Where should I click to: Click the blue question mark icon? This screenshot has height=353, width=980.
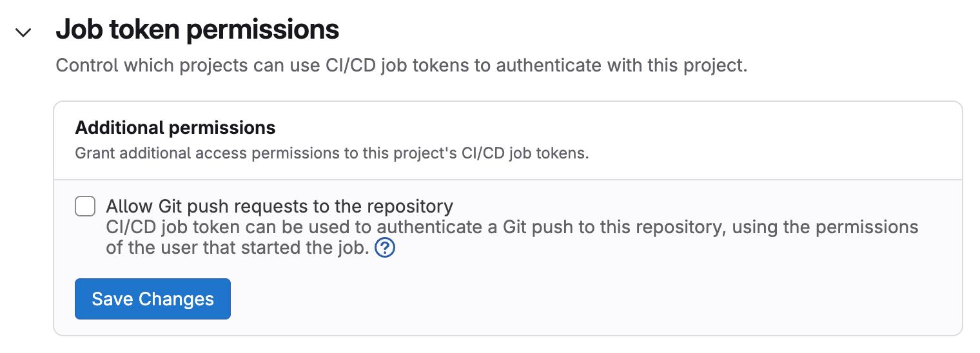384,247
